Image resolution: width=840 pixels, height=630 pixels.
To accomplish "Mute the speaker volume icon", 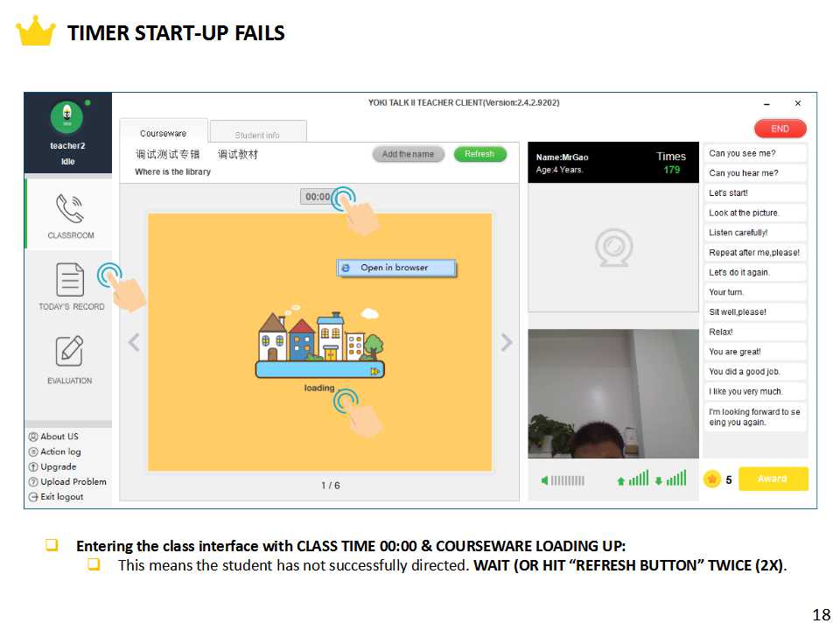I will coord(545,480).
